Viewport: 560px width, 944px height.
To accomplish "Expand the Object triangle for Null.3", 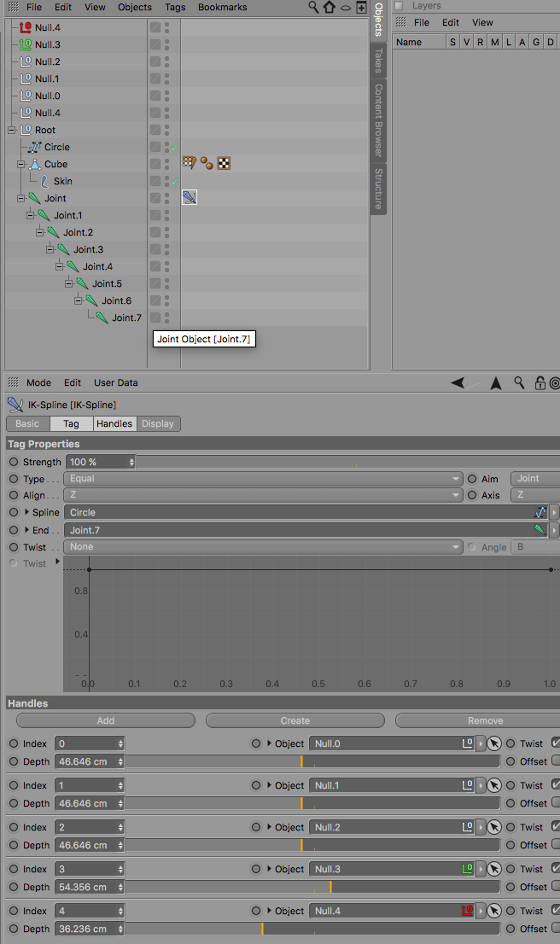I will point(269,869).
